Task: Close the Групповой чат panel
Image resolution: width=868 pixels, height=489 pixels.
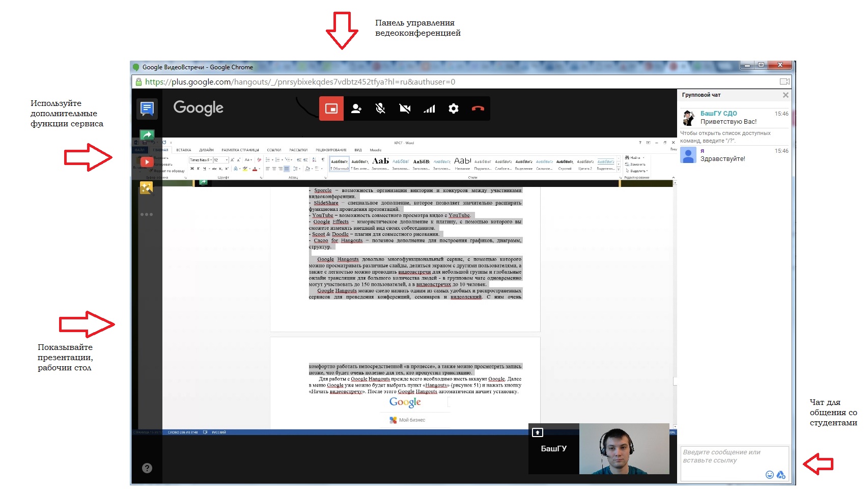Action: tap(786, 95)
